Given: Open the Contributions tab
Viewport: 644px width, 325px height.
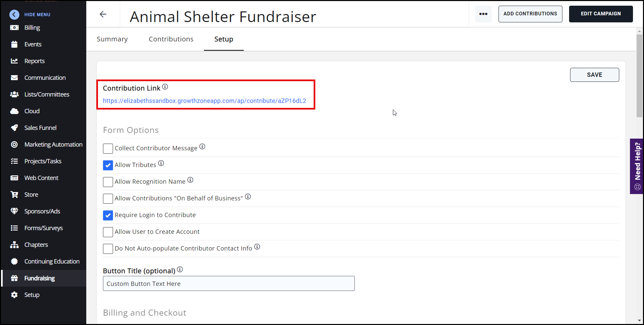Looking at the screenshot, I should [x=171, y=39].
